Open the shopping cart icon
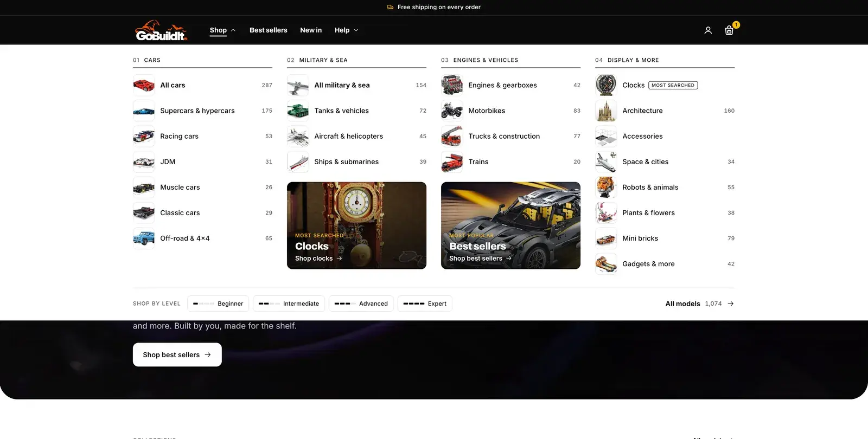Screen dimensions: 868x439 729,30
